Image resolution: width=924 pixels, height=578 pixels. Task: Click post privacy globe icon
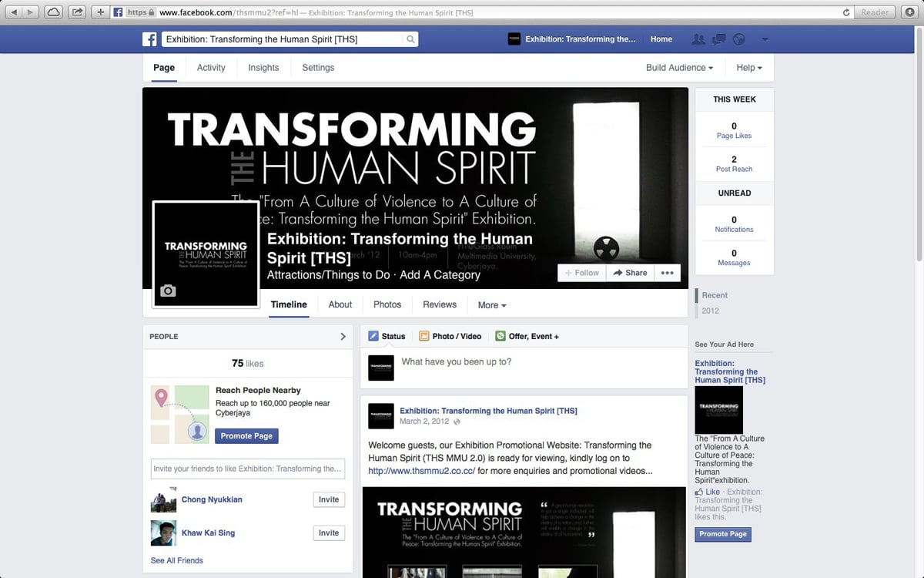[457, 422]
